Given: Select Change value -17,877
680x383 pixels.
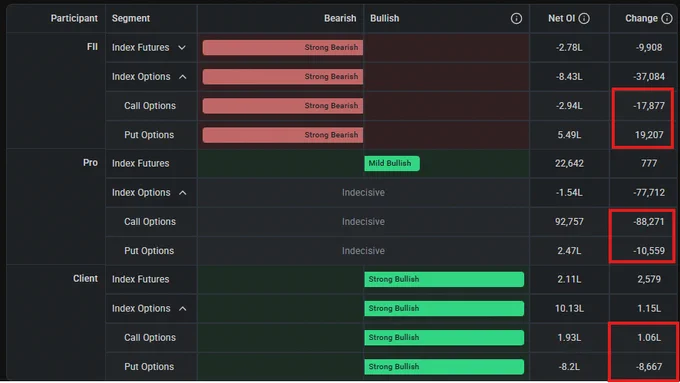Looking at the screenshot, I should [x=649, y=106].
